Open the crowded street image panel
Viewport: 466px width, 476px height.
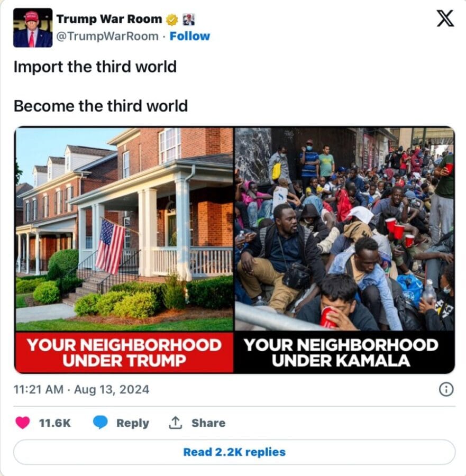(344, 250)
